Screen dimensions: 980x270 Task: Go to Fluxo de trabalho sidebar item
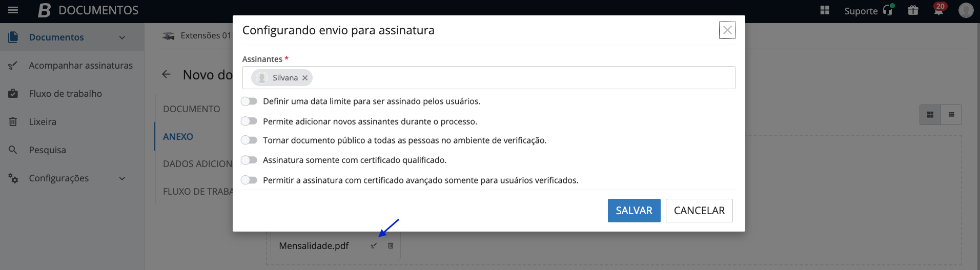coord(65,94)
